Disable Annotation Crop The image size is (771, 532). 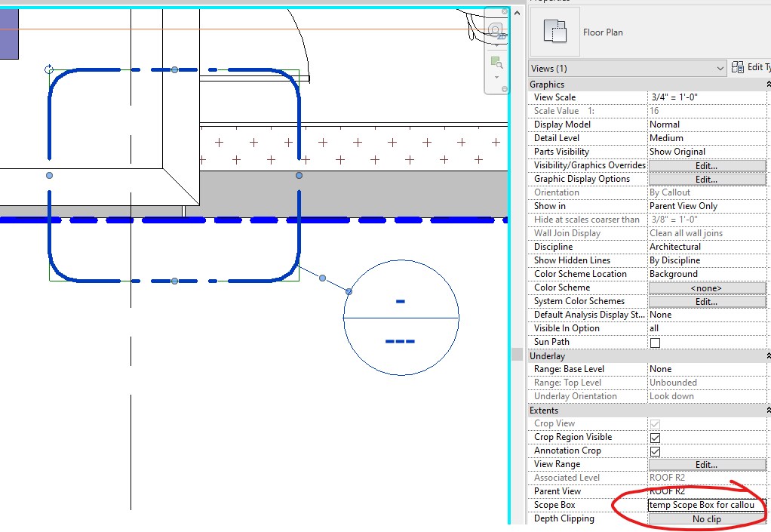point(653,451)
